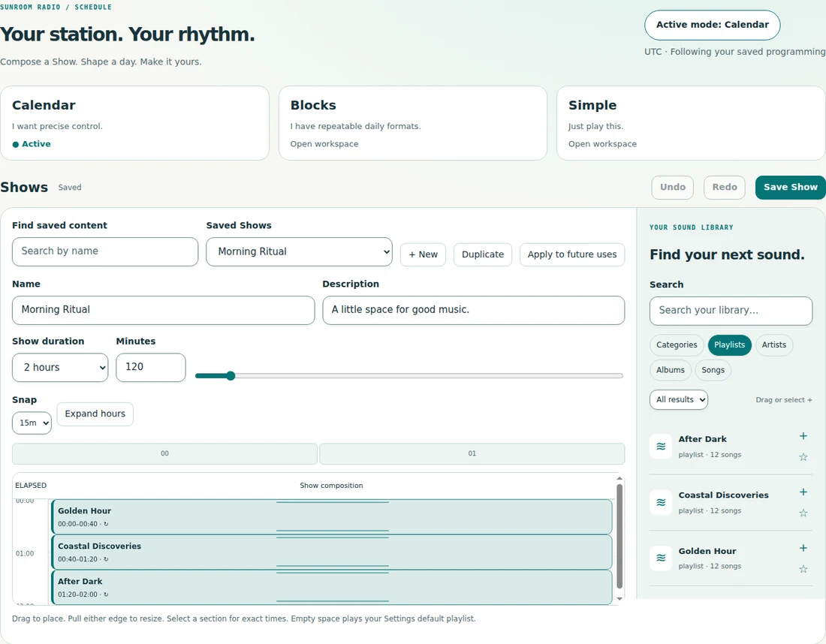Click the Expand hours button
This screenshot has height=644, width=826.
point(95,414)
